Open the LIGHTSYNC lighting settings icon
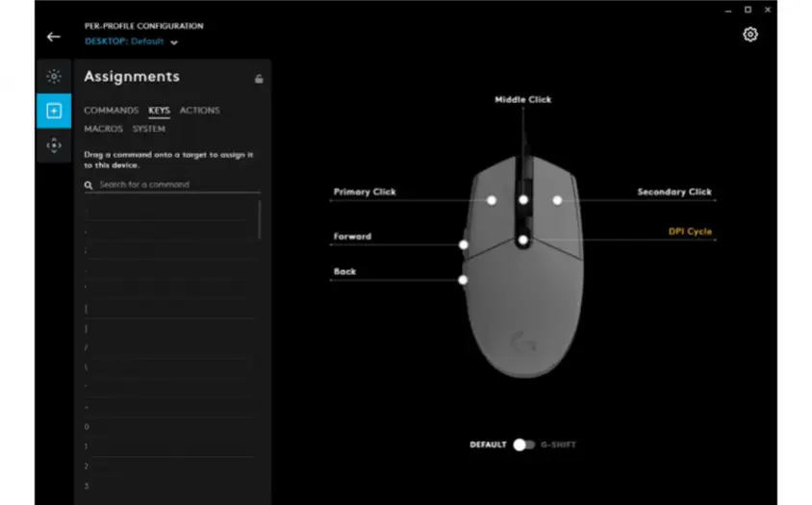This screenshot has width=812, height=505. click(x=54, y=76)
